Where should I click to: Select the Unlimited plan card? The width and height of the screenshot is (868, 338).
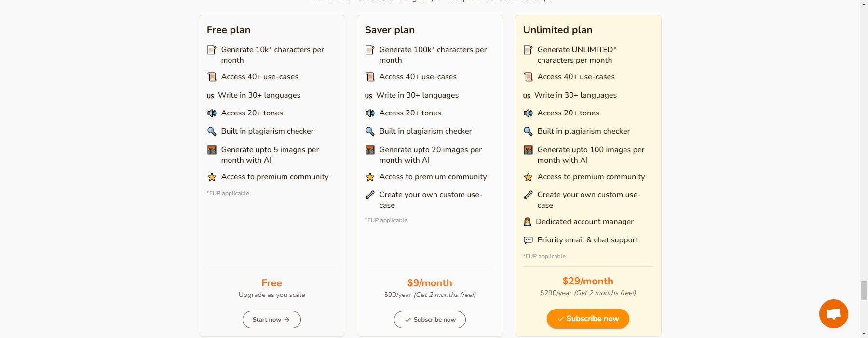tap(587, 174)
